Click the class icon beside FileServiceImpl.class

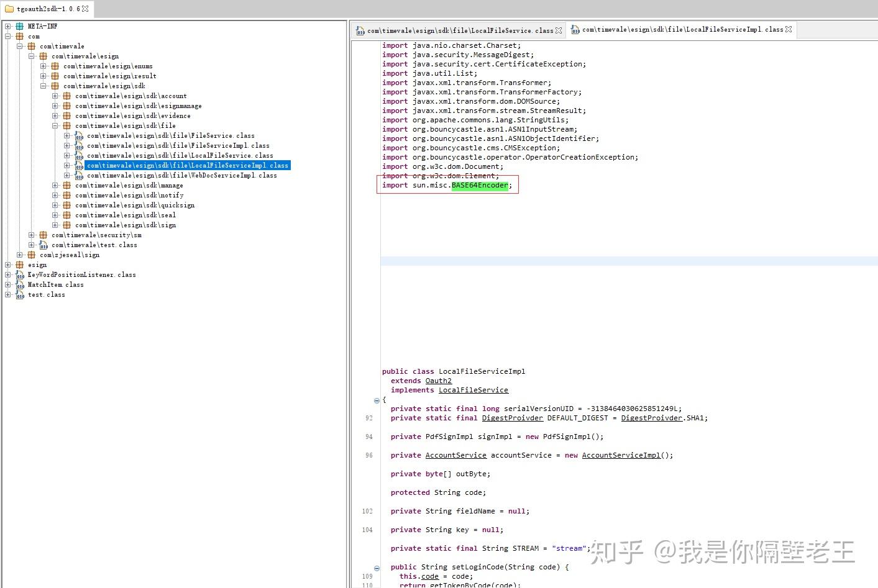pos(78,145)
